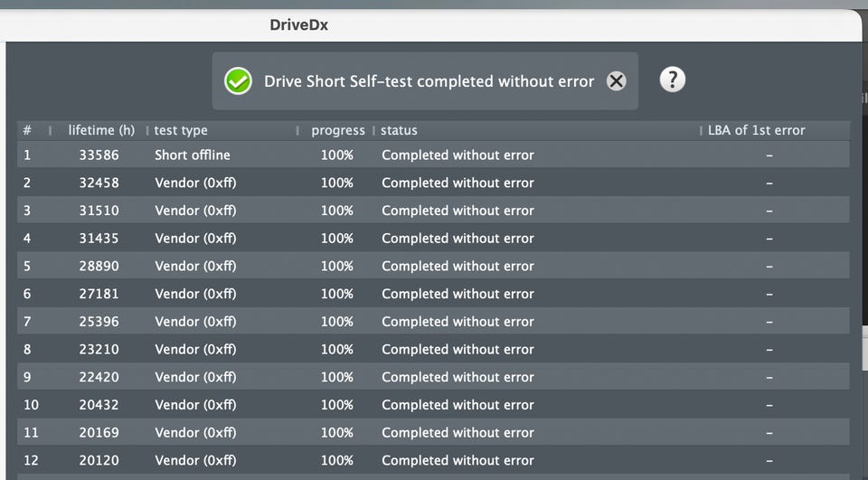Click the DriveDx window title
Viewport: 868px width, 480px height.
pos(299,25)
